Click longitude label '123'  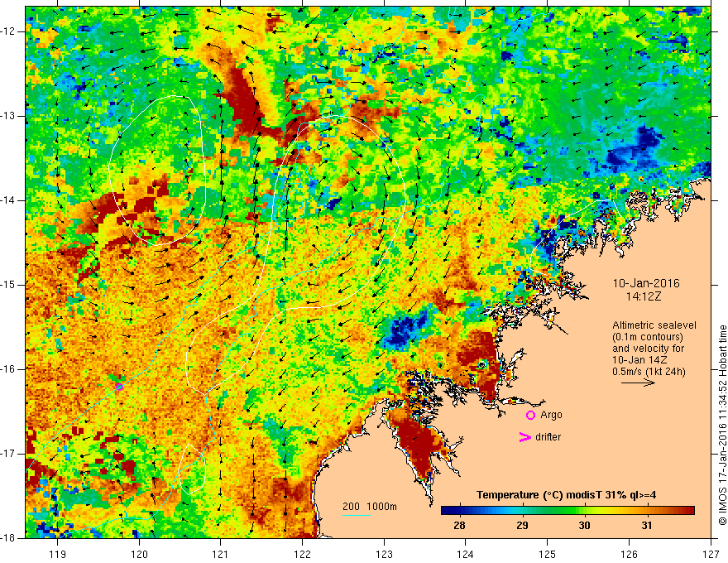384,554
